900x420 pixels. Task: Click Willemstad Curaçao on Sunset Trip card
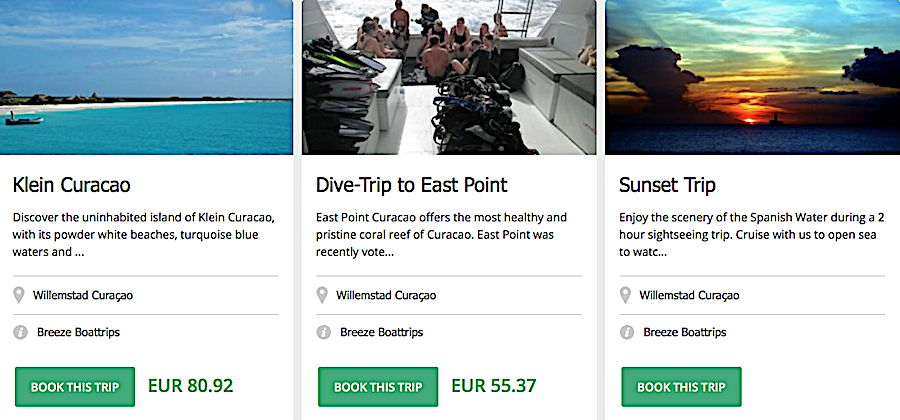691,295
